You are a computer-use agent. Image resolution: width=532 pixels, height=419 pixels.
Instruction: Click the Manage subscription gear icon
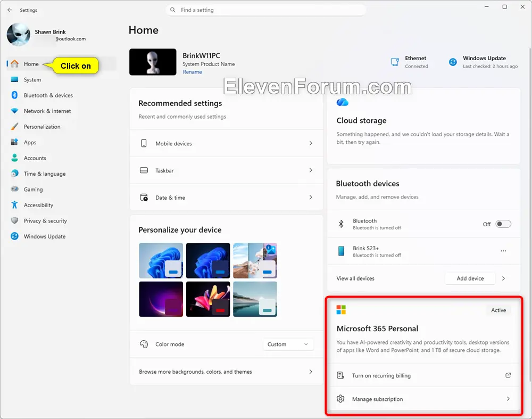pyautogui.click(x=340, y=399)
